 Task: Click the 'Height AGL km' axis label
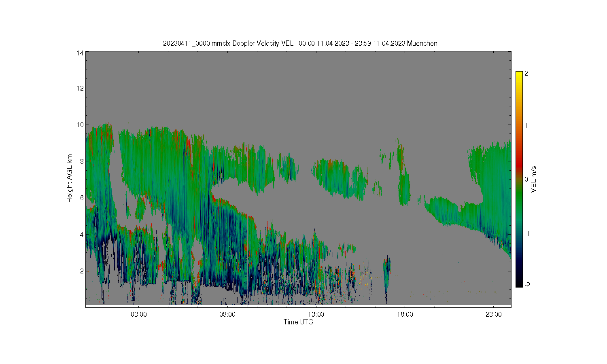[x=70, y=178]
